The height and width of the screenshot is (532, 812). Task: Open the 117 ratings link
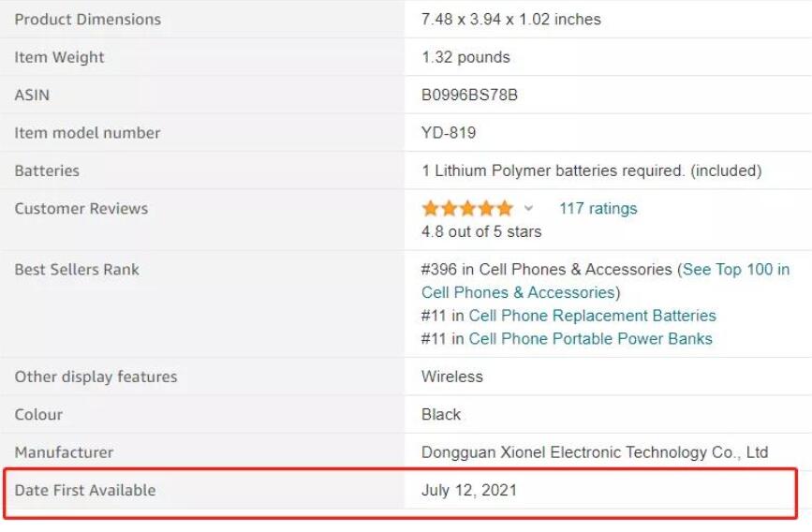click(x=598, y=208)
